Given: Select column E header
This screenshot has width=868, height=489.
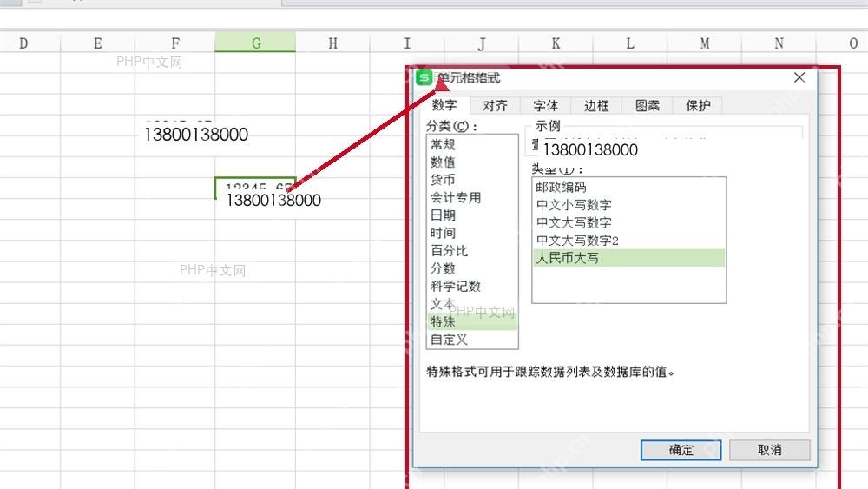Looking at the screenshot, I should pos(97,43).
